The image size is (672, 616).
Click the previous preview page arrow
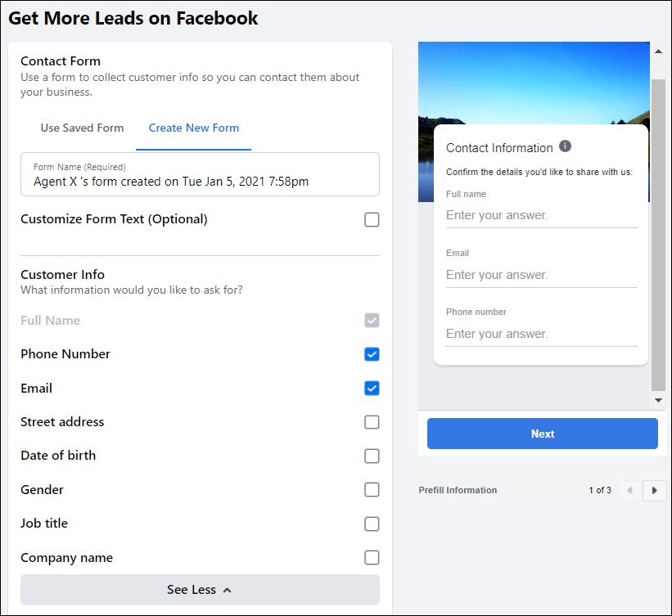629,490
